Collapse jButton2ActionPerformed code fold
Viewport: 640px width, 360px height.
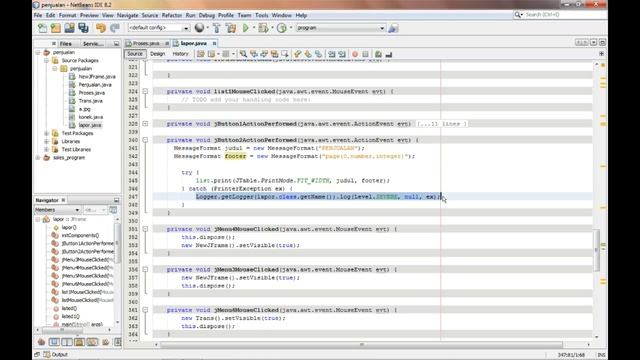coord(145,140)
